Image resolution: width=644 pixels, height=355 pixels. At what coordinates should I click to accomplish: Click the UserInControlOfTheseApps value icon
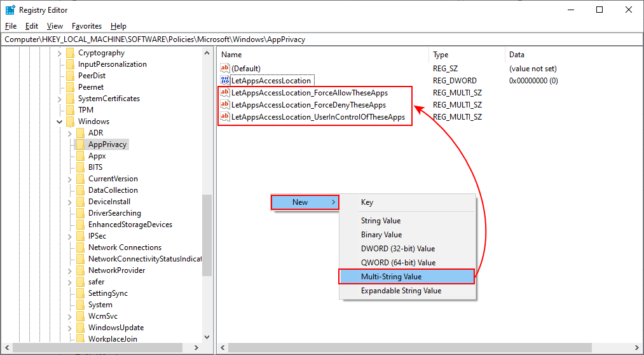click(225, 117)
